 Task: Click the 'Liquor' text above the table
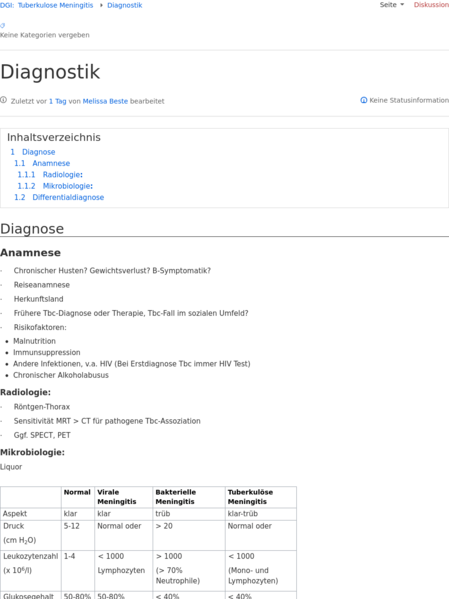[x=11, y=467]
